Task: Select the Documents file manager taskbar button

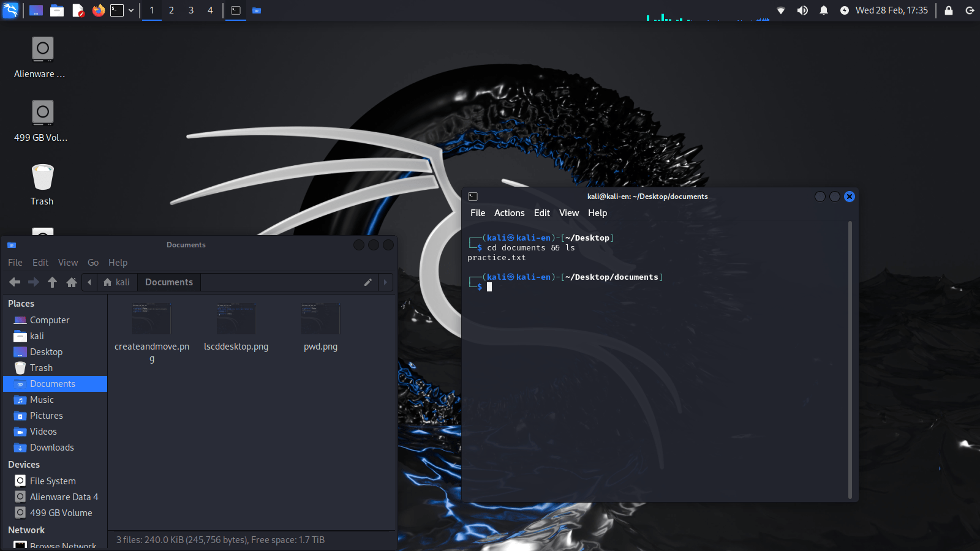Action: (x=257, y=10)
